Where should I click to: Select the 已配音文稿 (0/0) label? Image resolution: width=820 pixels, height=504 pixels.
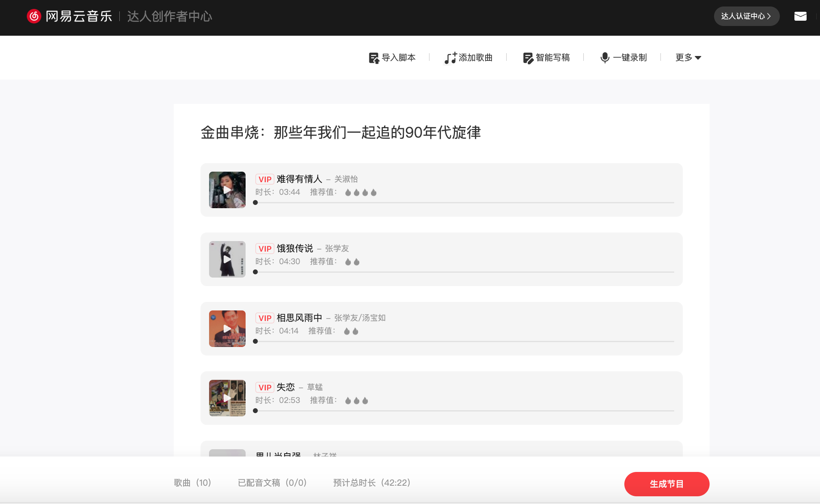[x=272, y=483]
